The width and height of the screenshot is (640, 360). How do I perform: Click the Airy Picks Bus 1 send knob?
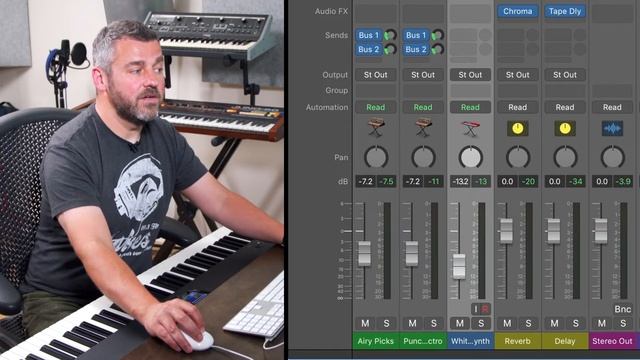391,35
